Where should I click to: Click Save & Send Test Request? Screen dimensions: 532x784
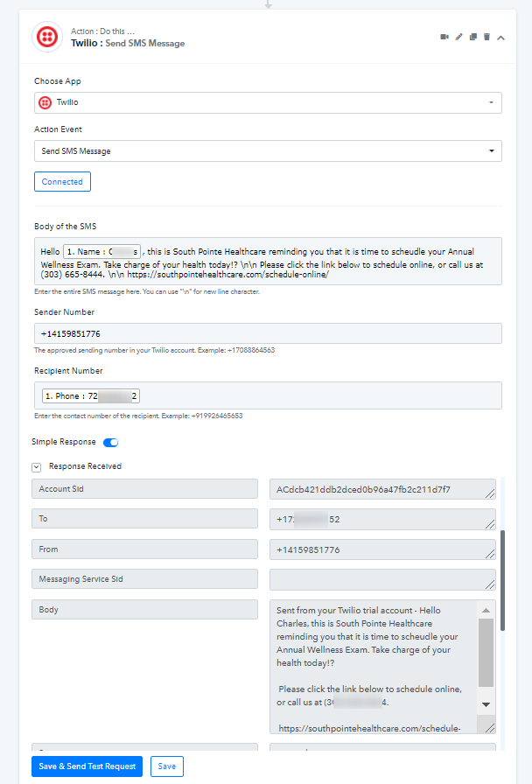coord(87,766)
